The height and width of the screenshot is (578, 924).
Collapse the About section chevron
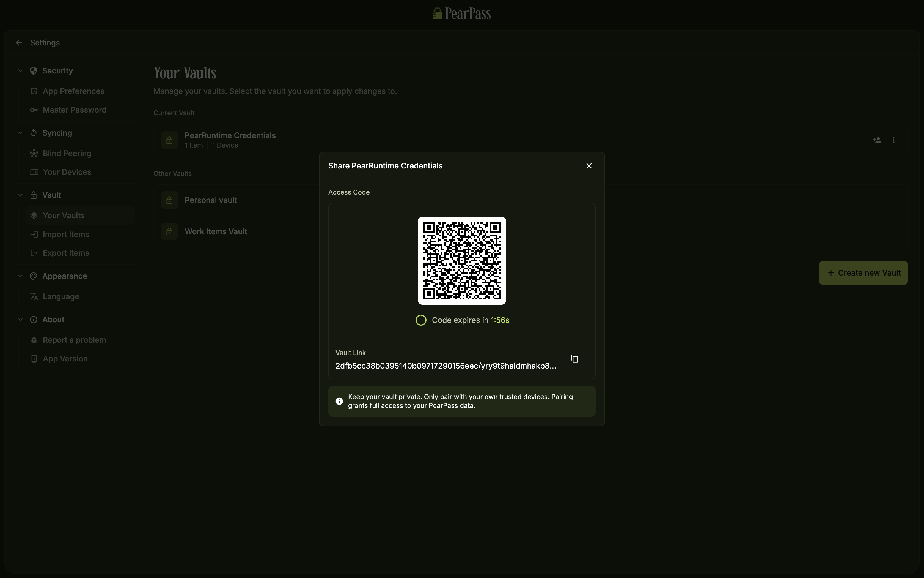point(20,320)
